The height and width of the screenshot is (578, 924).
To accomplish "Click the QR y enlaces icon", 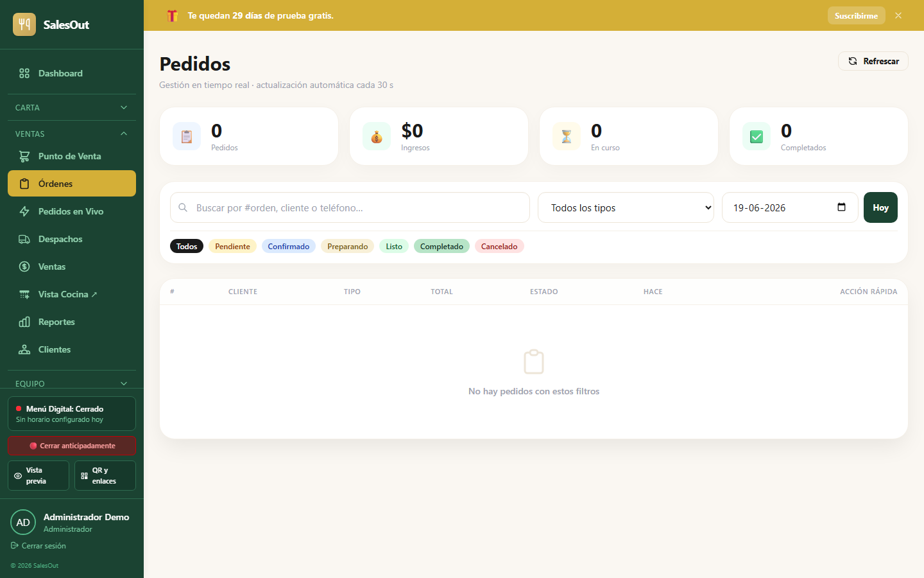I will tap(84, 476).
